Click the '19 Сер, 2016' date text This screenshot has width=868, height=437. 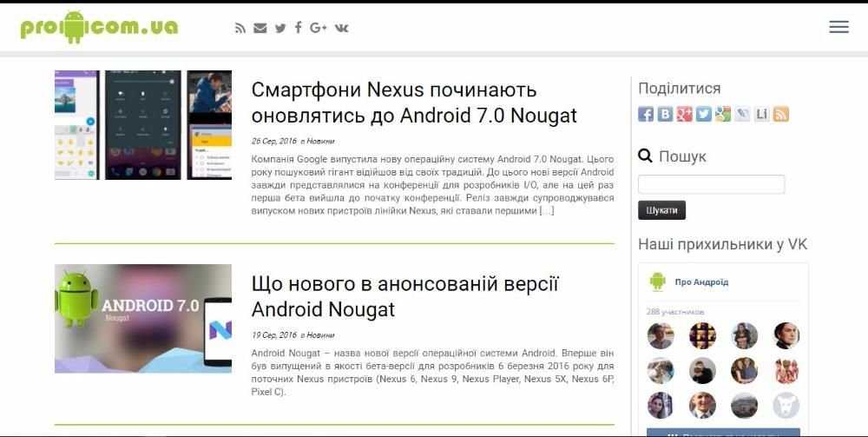click(274, 335)
